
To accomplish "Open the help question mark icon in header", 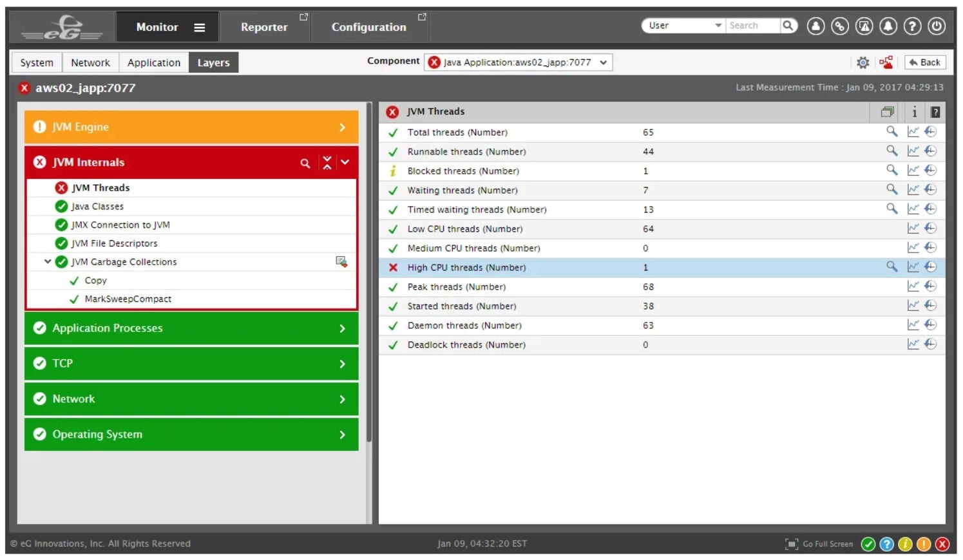I will coord(912,26).
